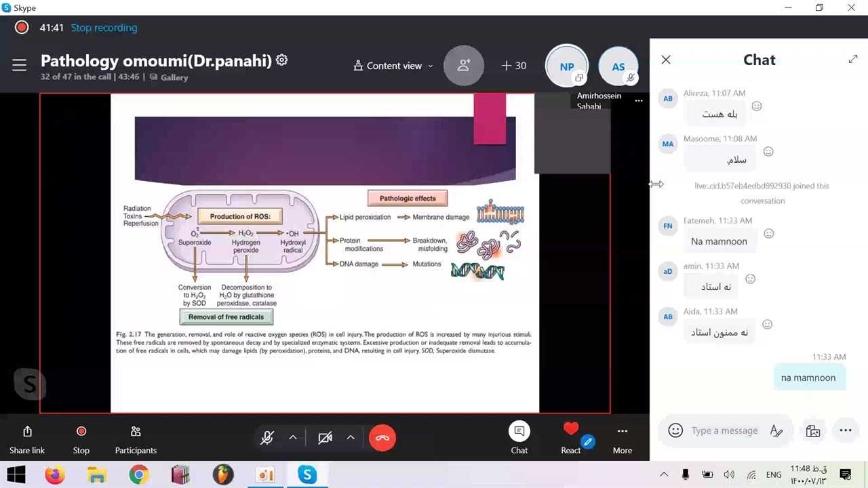Expand the chat panel to full size
Screen dimensions: 868x488
(853, 60)
